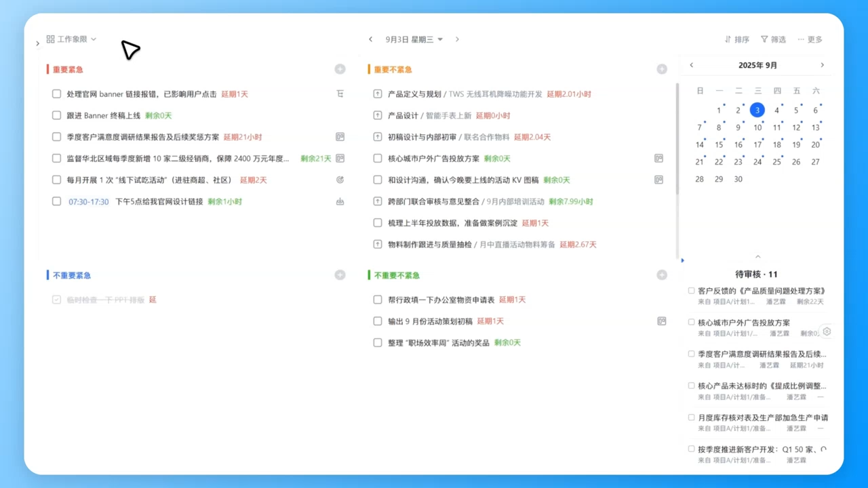Click the 待审核 · 11 heading
Image resolution: width=868 pixels, height=488 pixels.
(x=757, y=274)
